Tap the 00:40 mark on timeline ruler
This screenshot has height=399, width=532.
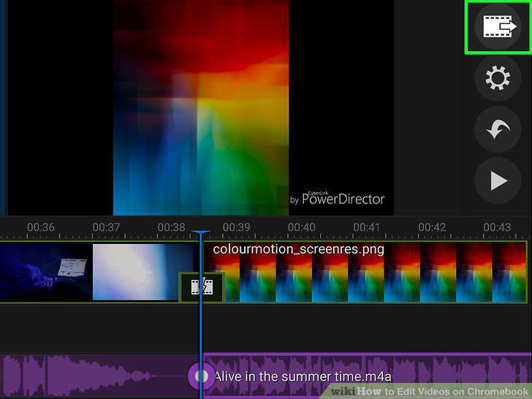(x=301, y=227)
